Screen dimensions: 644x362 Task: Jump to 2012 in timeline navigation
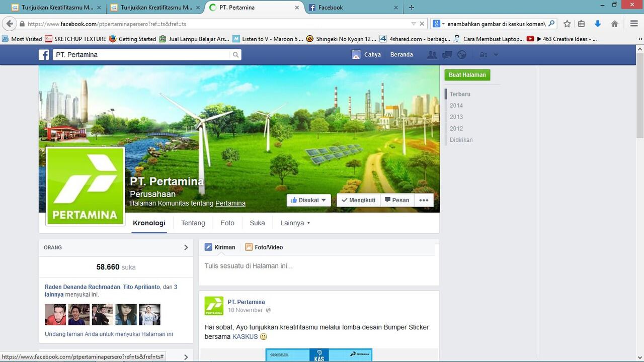456,129
